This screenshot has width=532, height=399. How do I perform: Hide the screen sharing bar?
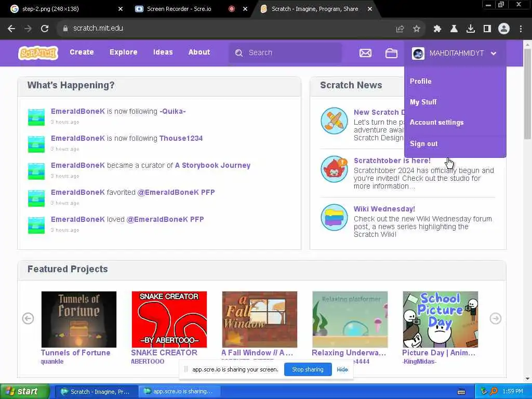(x=342, y=369)
